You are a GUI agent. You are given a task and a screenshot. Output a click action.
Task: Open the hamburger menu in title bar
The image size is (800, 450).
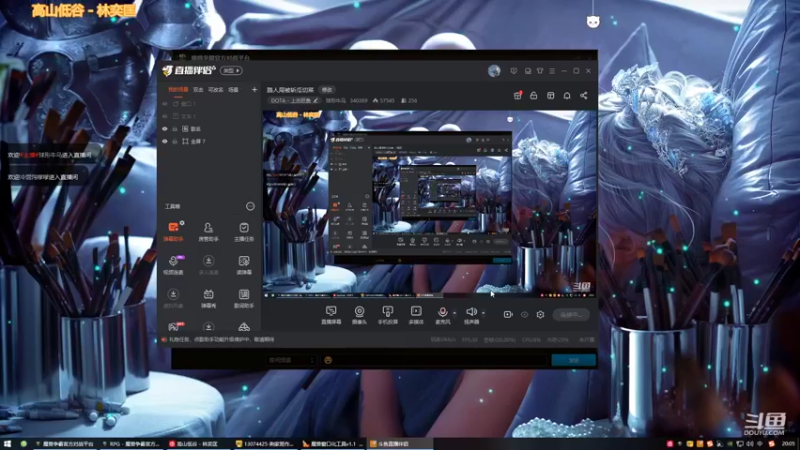coord(552,71)
